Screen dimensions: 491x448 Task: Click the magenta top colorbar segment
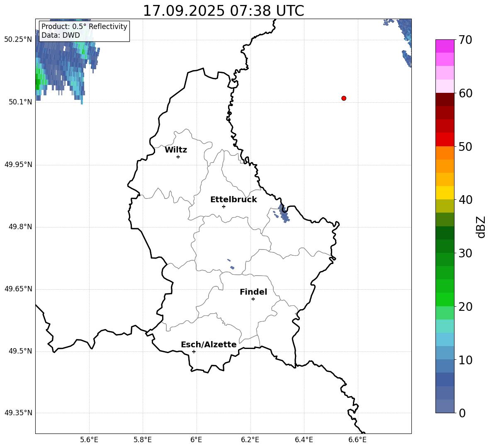click(x=445, y=46)
